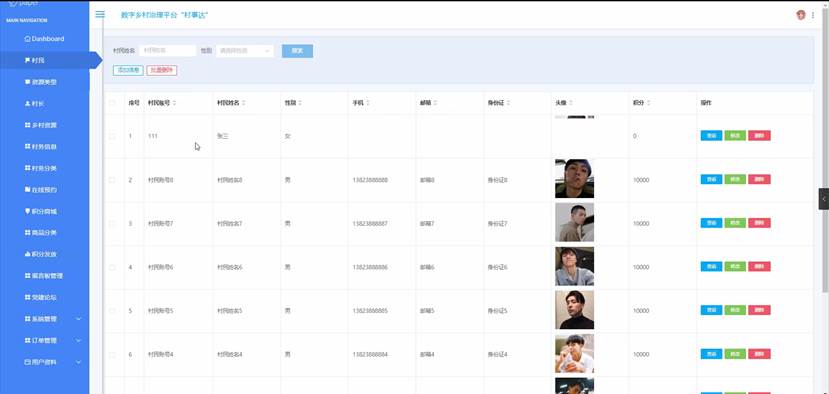Sort by the 邮箱 column sort icon
The height and width of the screenshot is (394, 829).
click(x=435, y=103)
